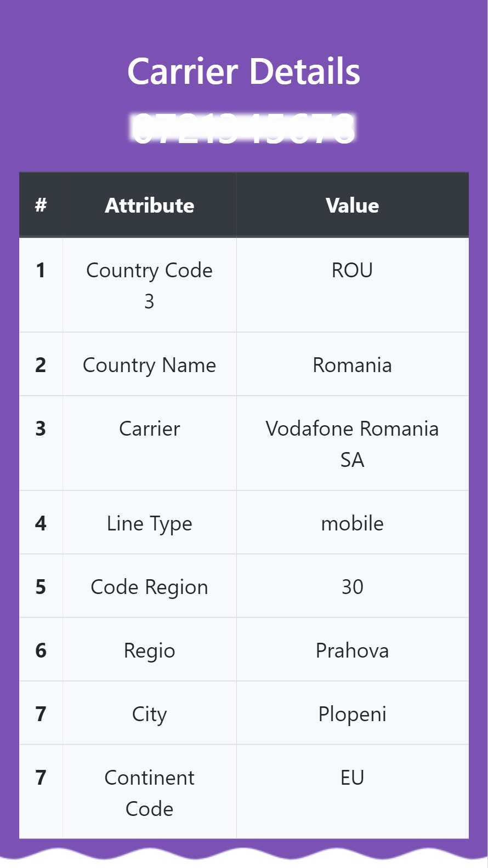Click the Carrier attribute cell
The height and width of the screenshot is (868, 488).
point(150,443)
